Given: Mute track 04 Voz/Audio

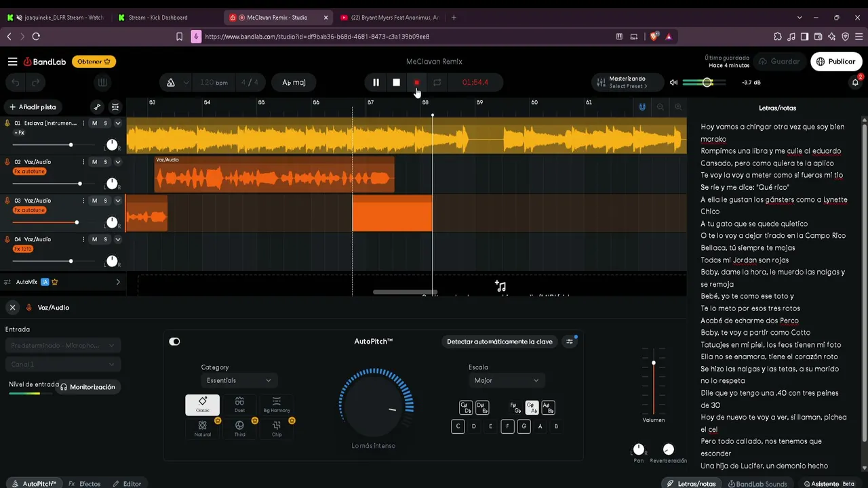Looking at the screenshot, I should coord(94,239).
